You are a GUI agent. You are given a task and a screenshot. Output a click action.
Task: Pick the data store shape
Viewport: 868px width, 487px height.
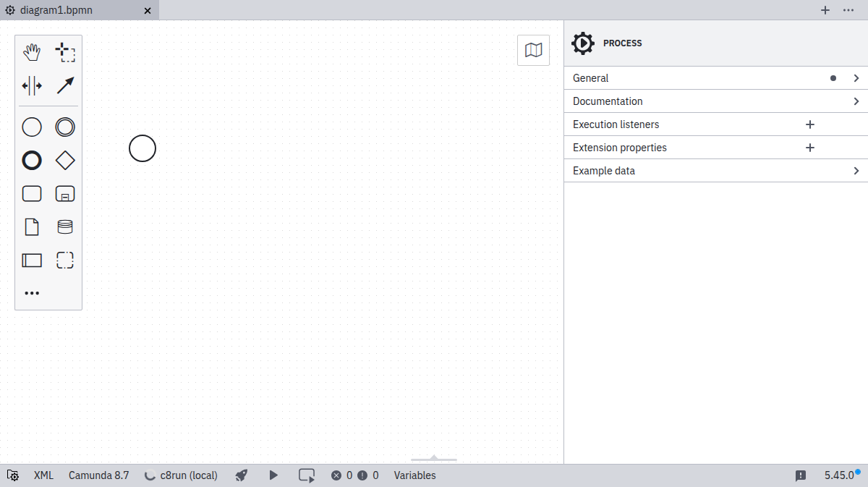coord(65,226)
